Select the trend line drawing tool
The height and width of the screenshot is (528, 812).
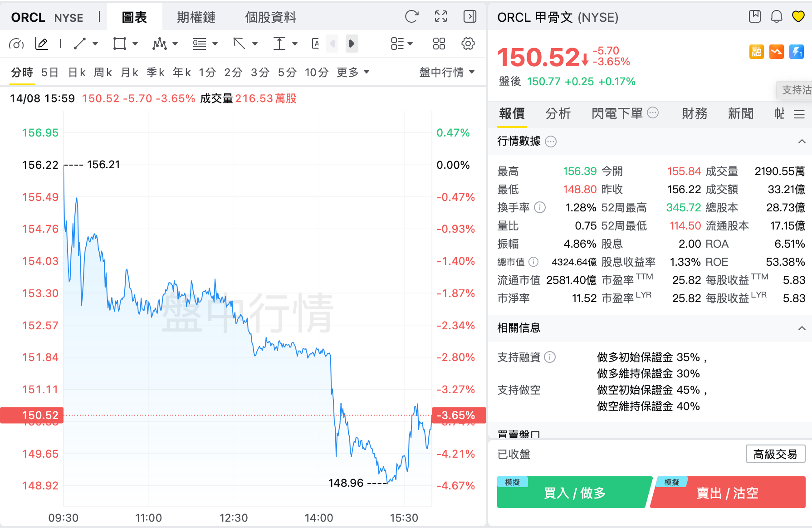80,44
